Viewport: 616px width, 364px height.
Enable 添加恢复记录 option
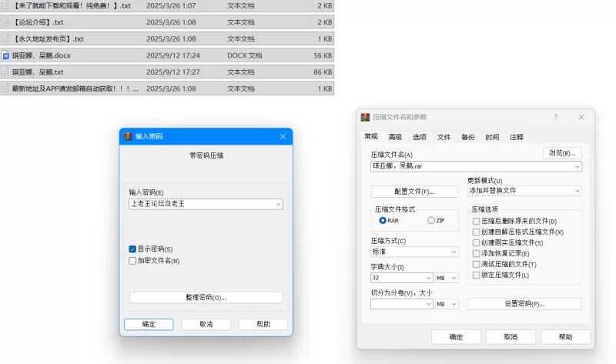[x=476, y=254]
